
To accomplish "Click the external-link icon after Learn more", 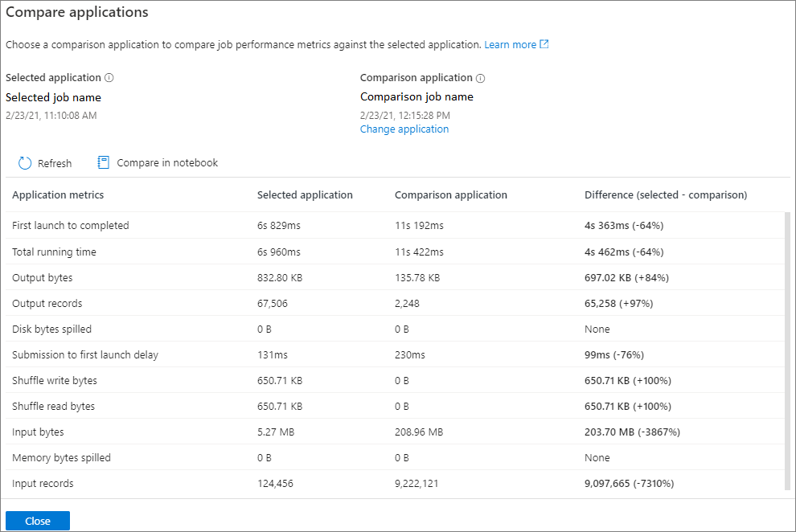I will (544, 44).
